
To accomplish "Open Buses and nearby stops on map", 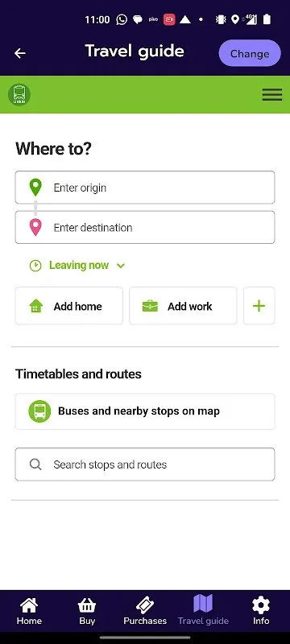I will click(145, 411).
